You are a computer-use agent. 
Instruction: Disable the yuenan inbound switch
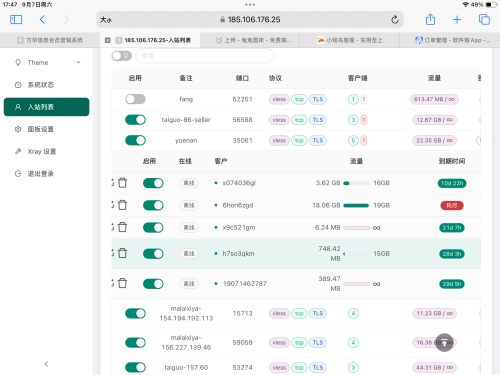(135, 140)
